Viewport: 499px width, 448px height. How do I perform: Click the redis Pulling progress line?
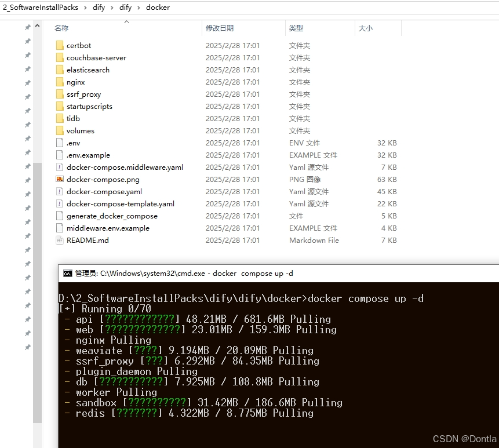tap(189, 413)
